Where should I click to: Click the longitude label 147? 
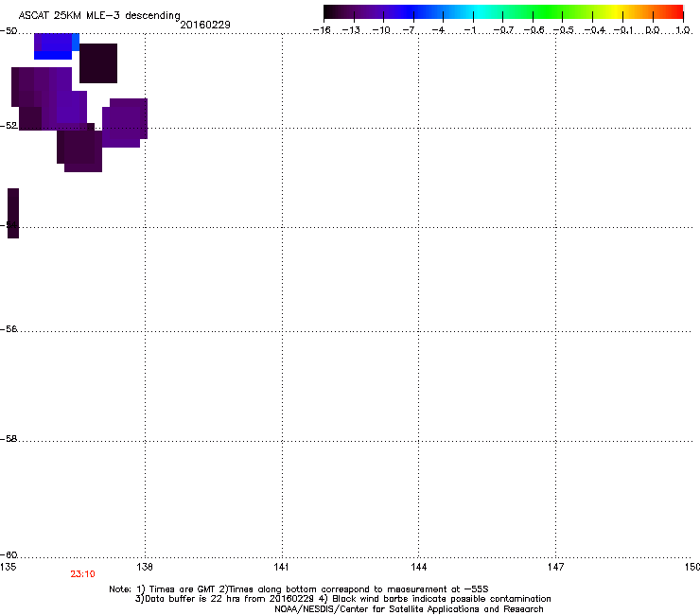pos(555,567)
